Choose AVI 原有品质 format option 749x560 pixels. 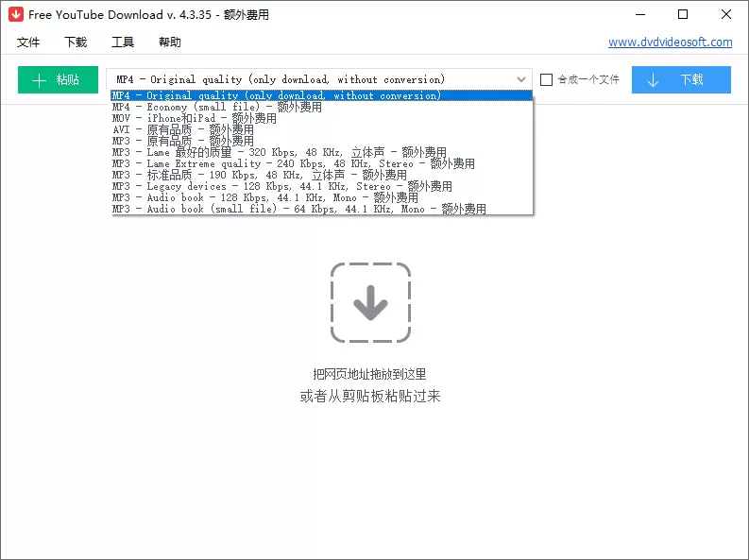pos(322,129)
